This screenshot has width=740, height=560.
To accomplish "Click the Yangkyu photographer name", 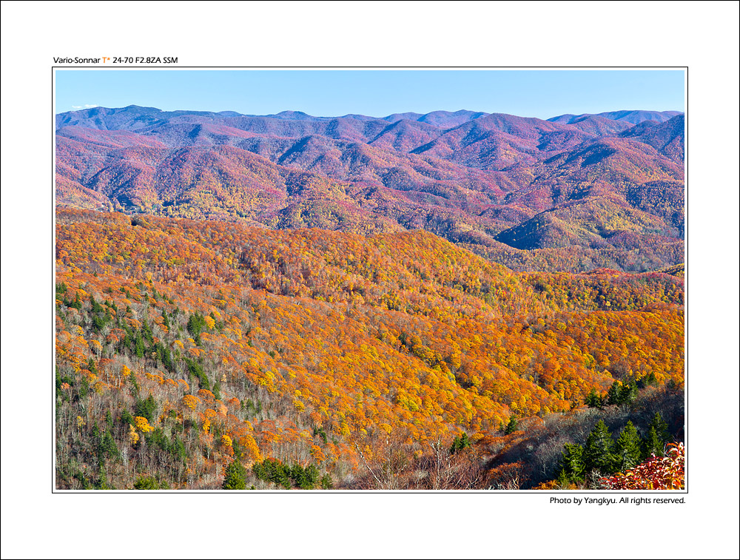I will [599, 500].
